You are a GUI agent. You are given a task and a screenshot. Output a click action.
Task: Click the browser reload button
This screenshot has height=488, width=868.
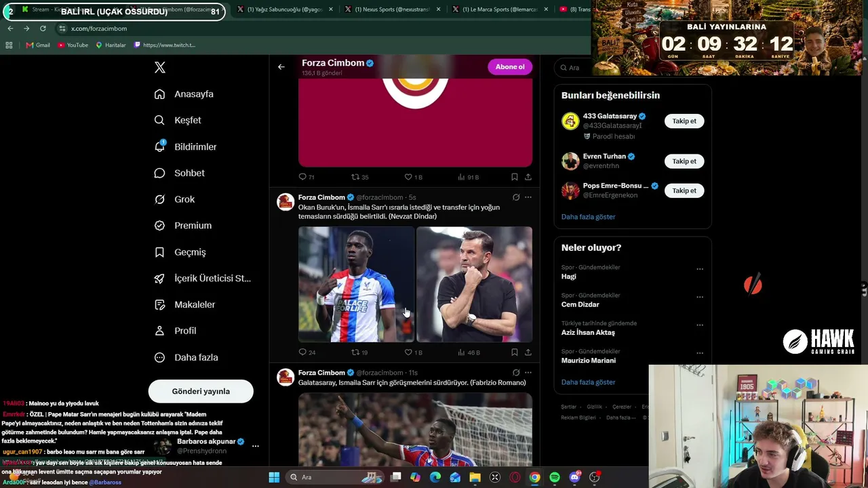(43, 28)
